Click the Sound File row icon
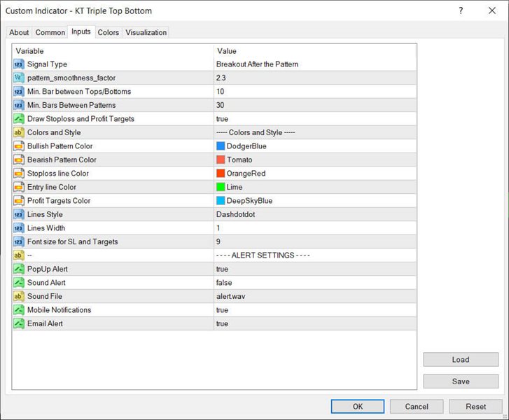The image size is (509, 420). pyautogui.click(x=19, y=296)
